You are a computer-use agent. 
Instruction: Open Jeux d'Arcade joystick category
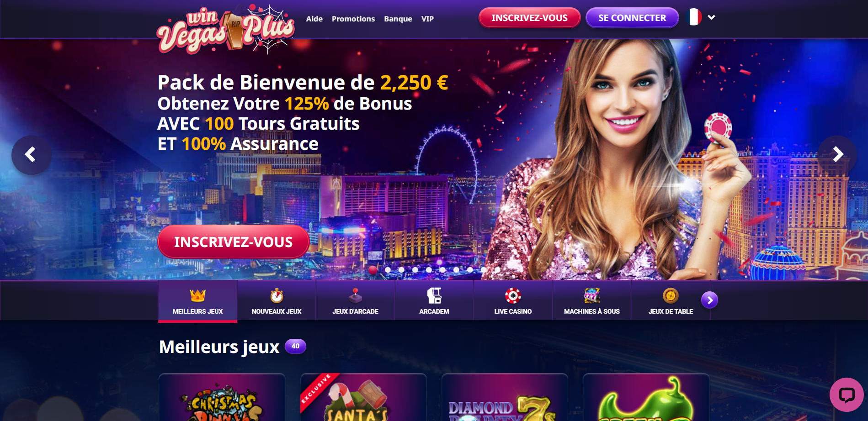pos(356,301)
